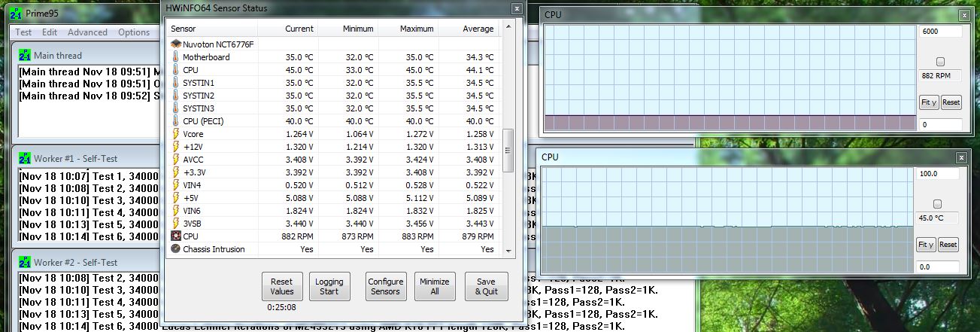Close the CPU temperature graph window
Viewport: 980px width, 332px height.
(x=961, y=157)
